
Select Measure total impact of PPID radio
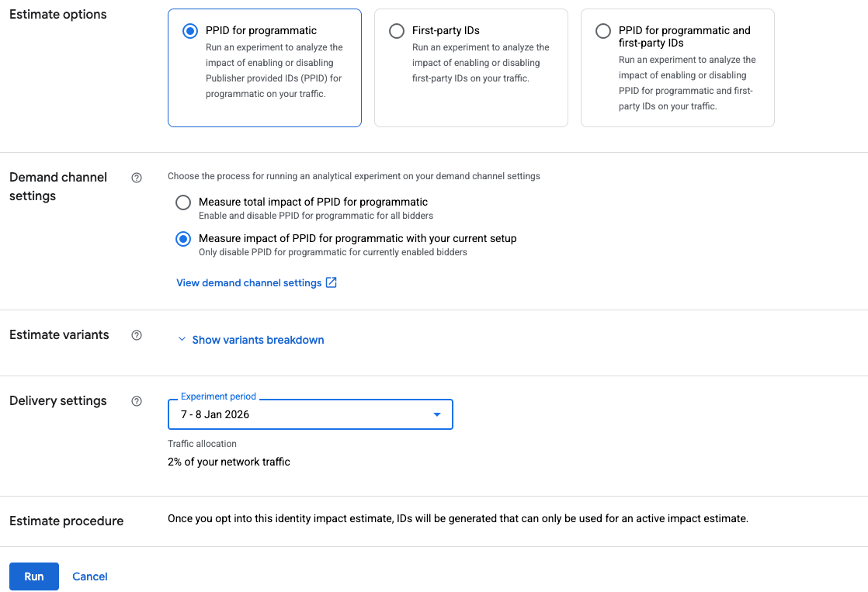183,203
